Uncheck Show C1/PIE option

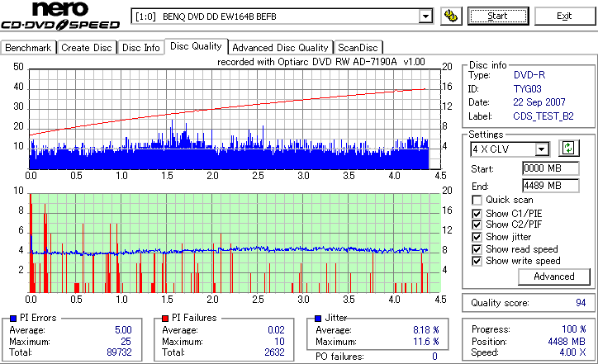tap(477, 214)
